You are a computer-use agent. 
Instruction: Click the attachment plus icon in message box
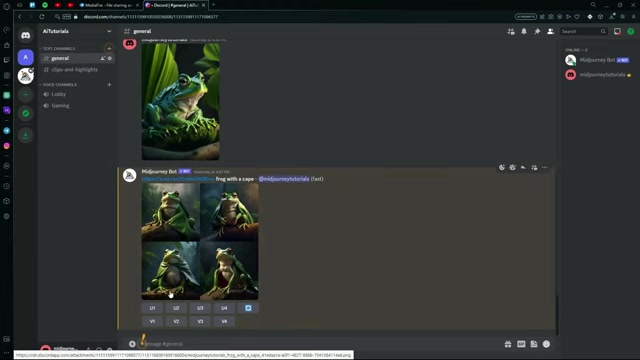(x=132, y=344)
